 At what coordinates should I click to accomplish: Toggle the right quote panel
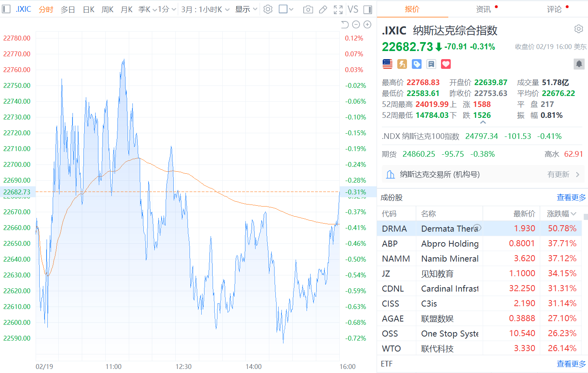(368, 9)
